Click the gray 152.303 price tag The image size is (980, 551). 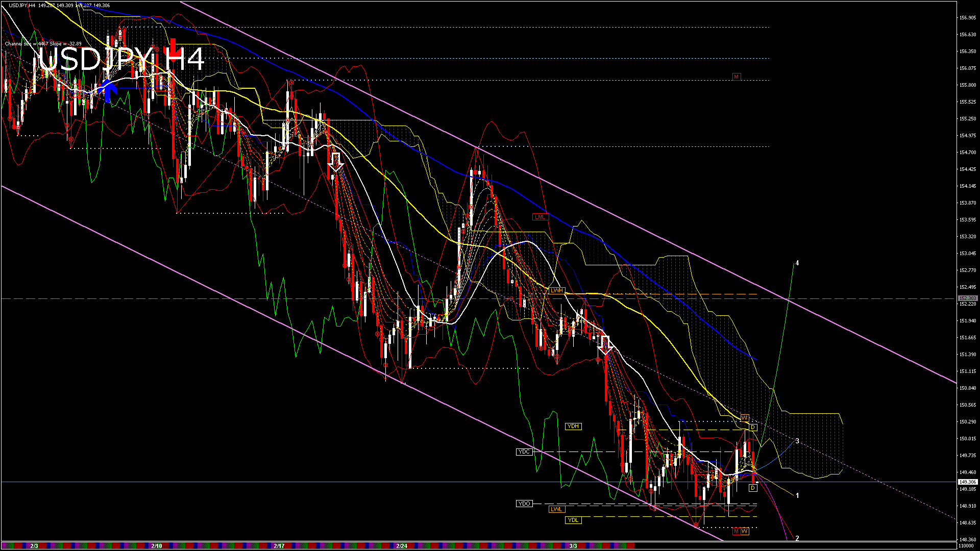(967, 298)
